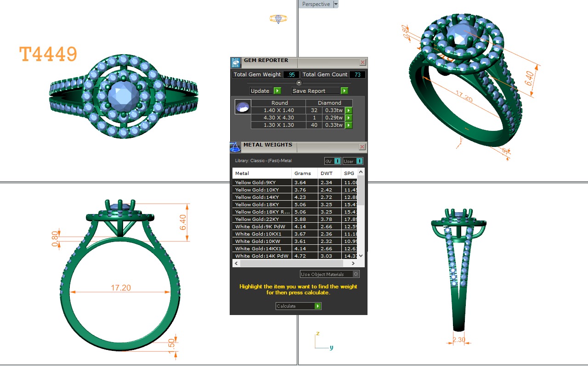Collapse the Gem Reporter panel with round arrow
Screen dimensions: 588x366
[x=299, y=83]
